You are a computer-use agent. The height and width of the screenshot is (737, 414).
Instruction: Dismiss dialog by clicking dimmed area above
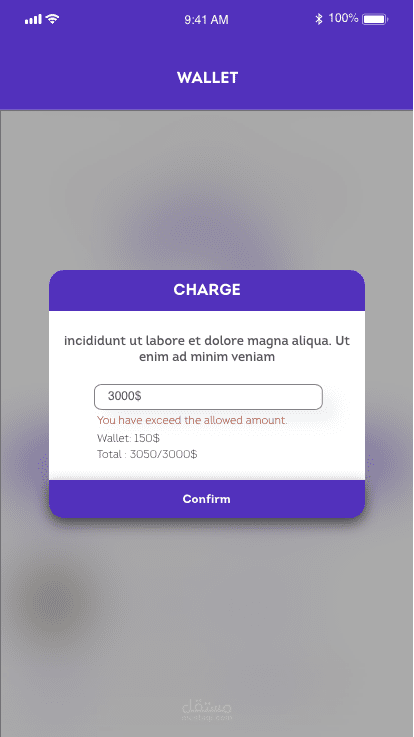pyautogui.click(x=207, y=188)
